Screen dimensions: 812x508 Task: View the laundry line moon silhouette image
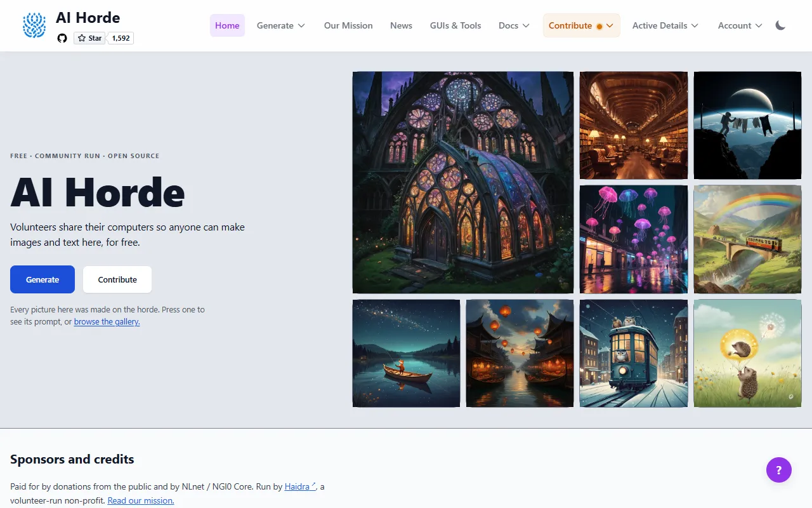pos(747,125)
